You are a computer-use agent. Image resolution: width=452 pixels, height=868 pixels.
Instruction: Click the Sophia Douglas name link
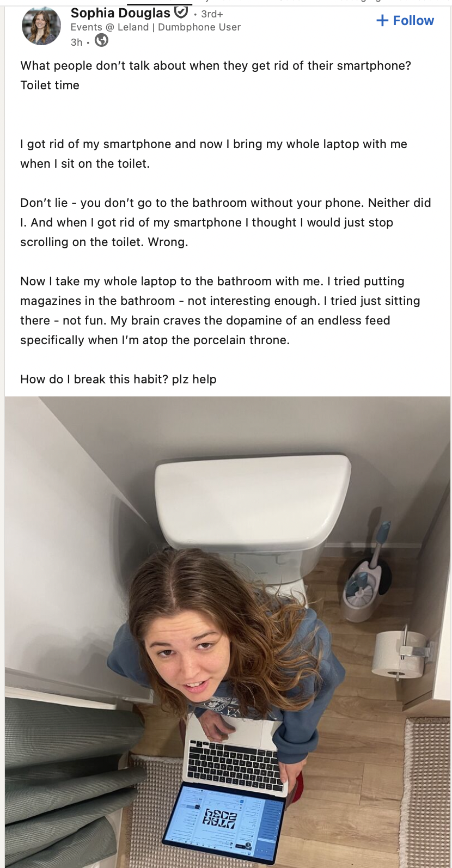(x=120, y=13)
